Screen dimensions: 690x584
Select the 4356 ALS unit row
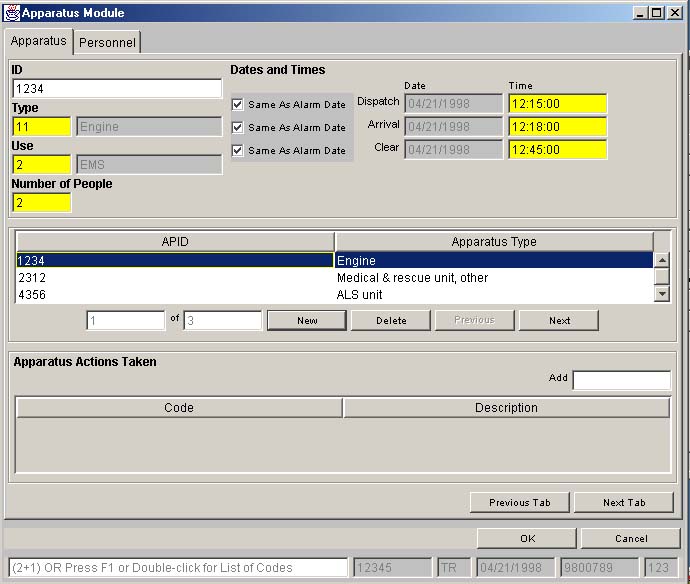click(x=334, y=295)
